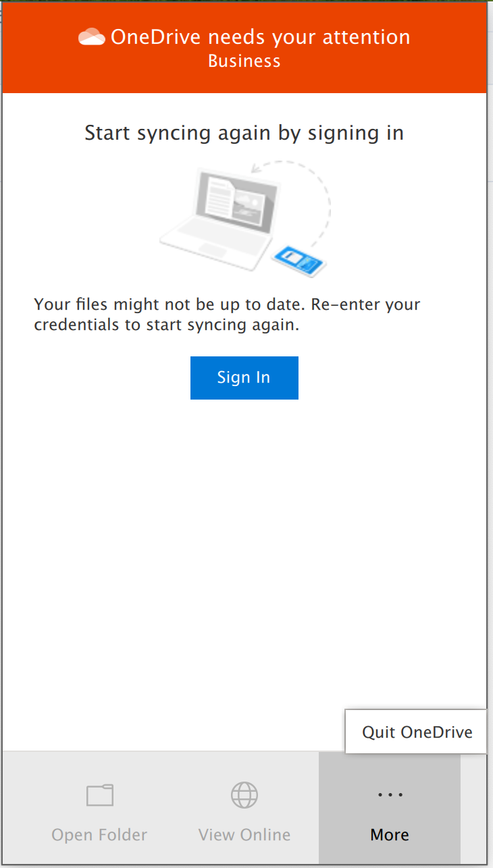
Task: Click the "credentials to start syncing again" line
Action: tap(166, 325)
